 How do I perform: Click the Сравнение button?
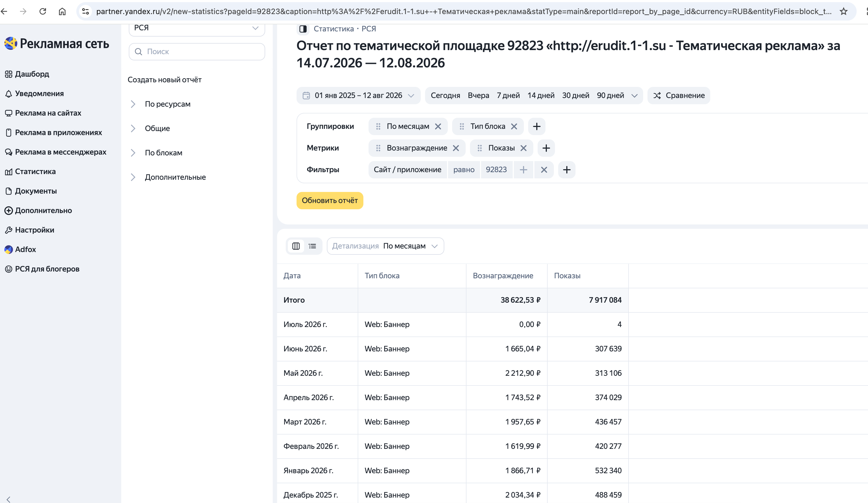click(679, 96)
